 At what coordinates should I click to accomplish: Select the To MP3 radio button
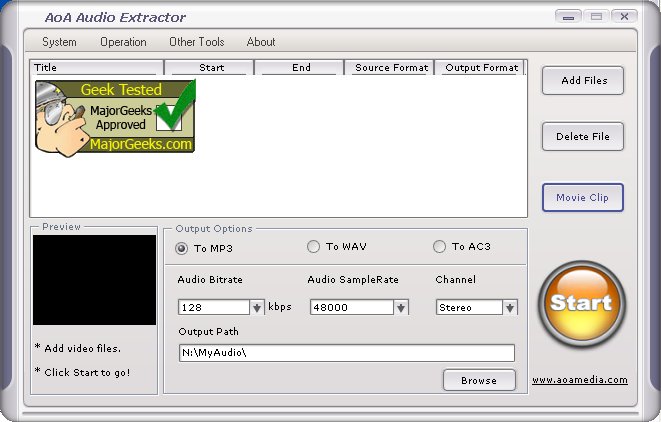point(182,248)
